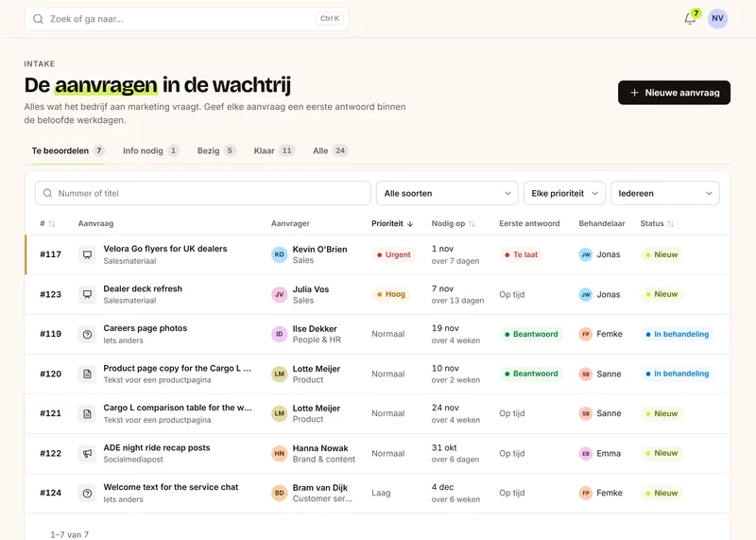Image resolution: width=756 pixels, height=540 pixels.
Task: Sort by the # column arrows
Action: [52, 223]
